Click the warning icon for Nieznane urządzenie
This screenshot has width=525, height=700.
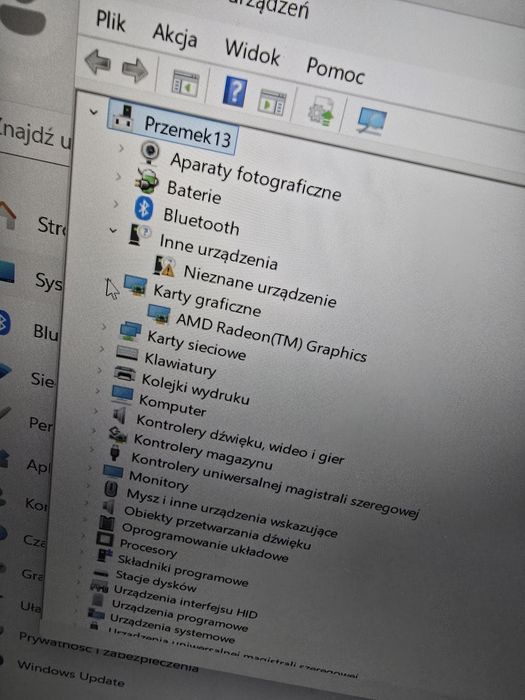[x=163, y=266]
